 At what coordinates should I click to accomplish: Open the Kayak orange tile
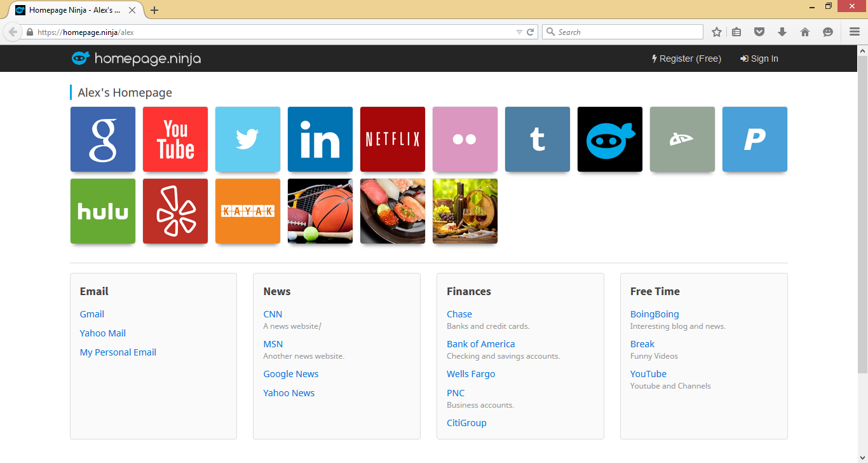click(248, 211)
